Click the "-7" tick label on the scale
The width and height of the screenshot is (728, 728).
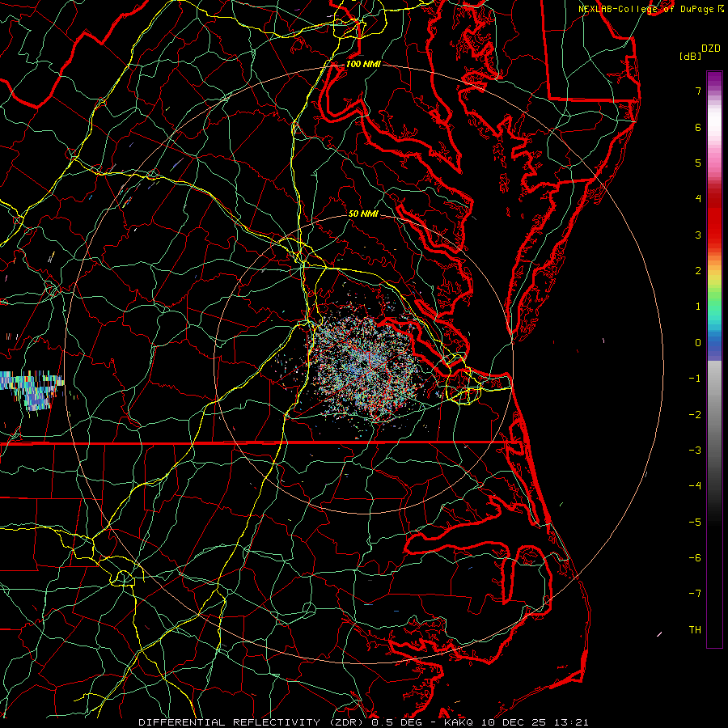click(x=695, y=594)
